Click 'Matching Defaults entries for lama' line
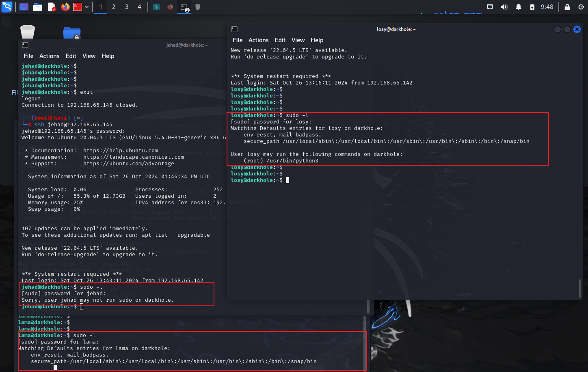 (94, 348)
